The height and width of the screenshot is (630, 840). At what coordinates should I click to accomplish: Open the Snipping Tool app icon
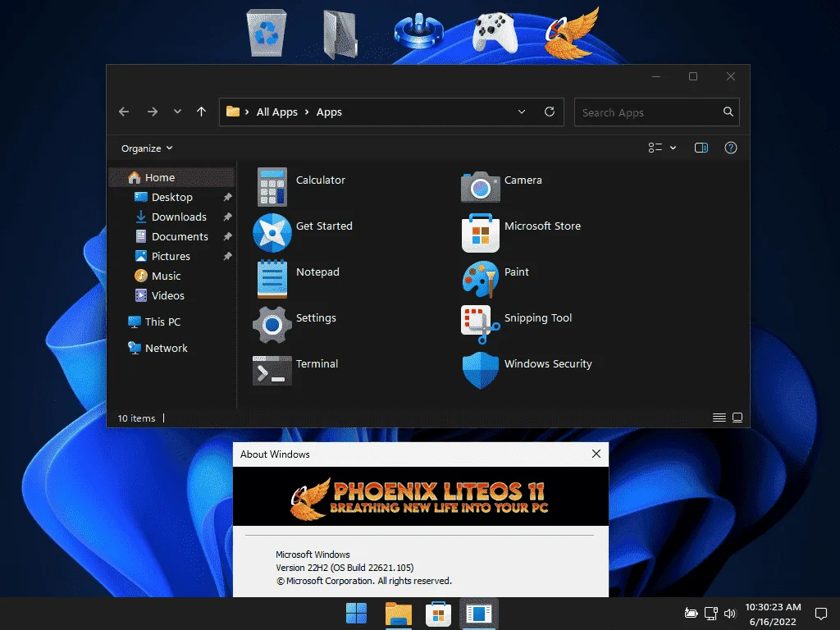click(481, 325)
